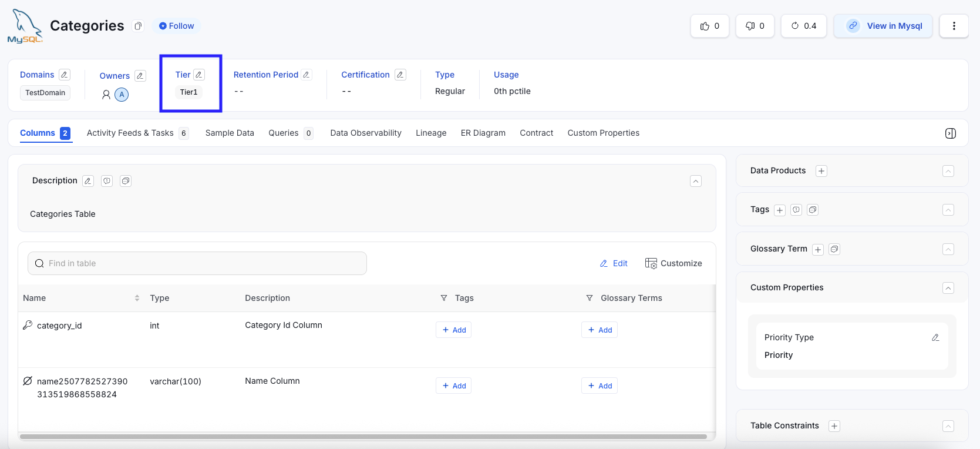The image size is (980, 449).
Task: Edit description pencil icon
Action: [x=88, y=181]
